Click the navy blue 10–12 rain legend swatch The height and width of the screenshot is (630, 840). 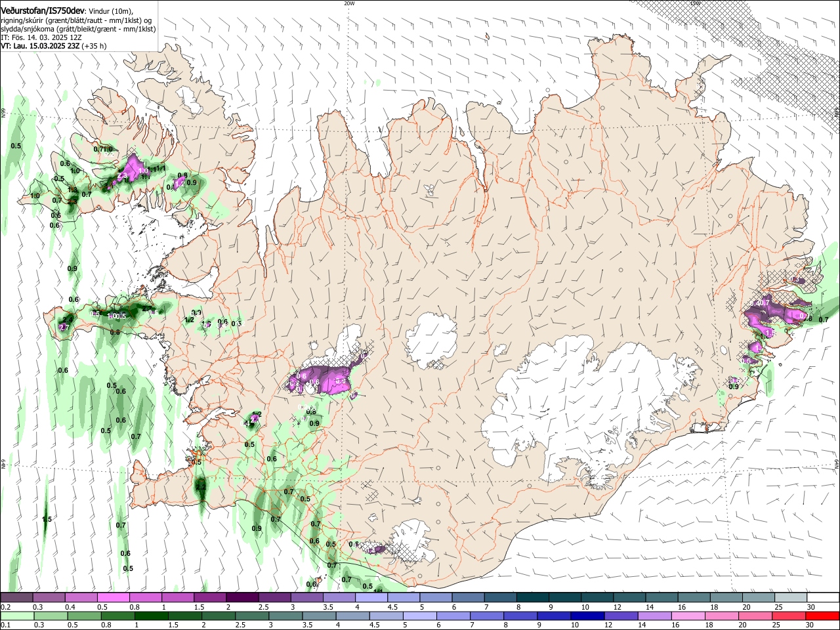coord(588,616)
